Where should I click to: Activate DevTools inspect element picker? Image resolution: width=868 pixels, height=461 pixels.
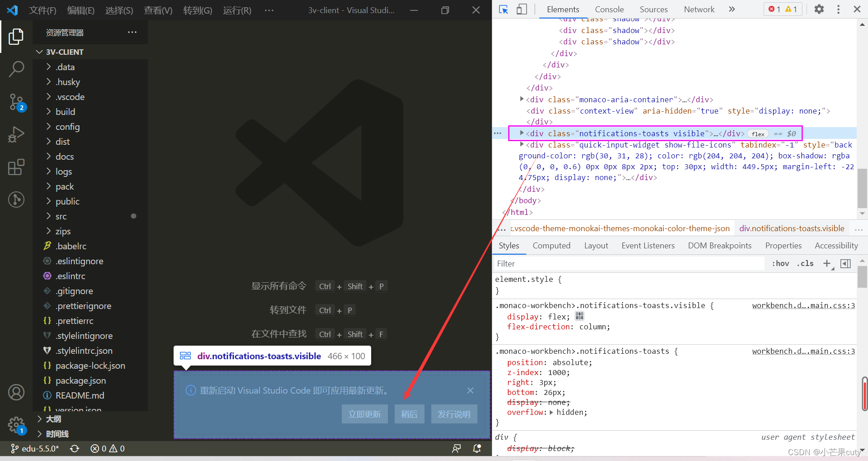tap(504, 9)
